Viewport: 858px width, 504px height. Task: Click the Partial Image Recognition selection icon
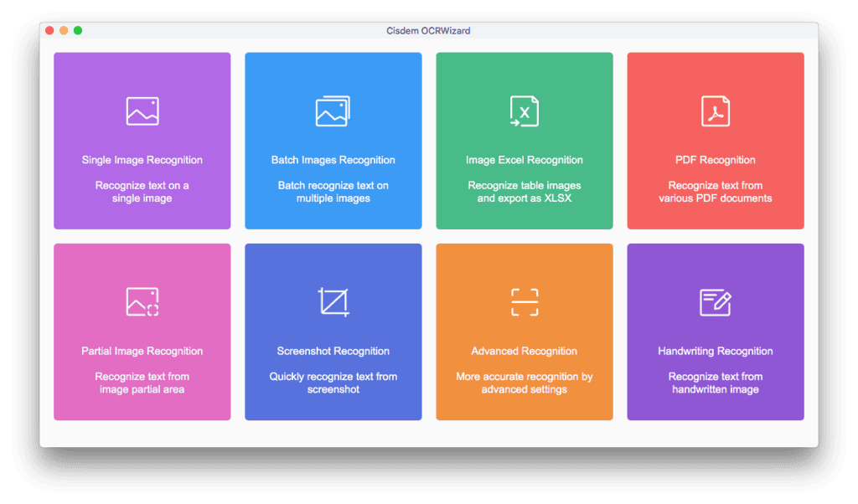[x=142, y=301]
